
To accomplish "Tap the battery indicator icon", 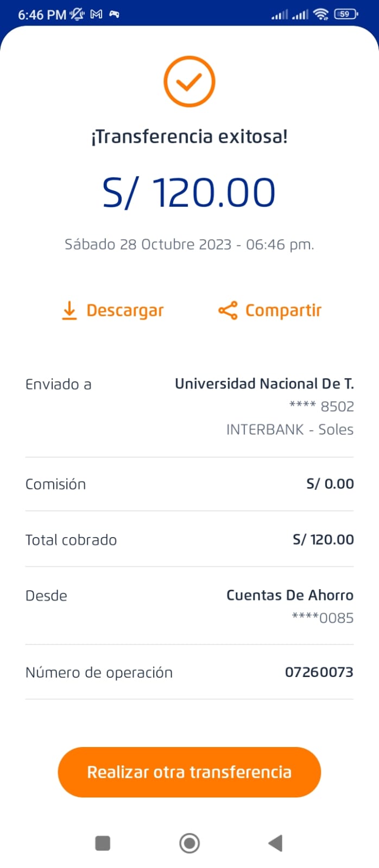I will pos(346,15).
